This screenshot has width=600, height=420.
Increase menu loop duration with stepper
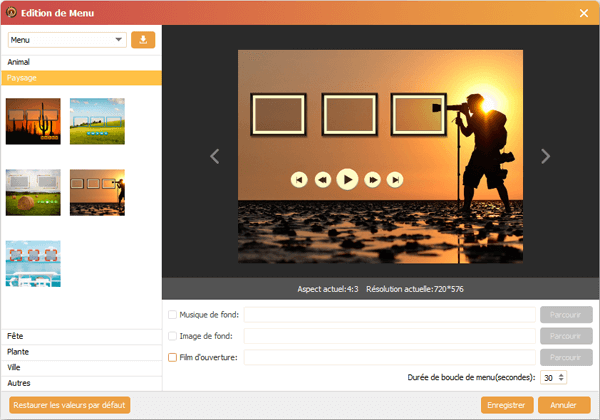[x=560, y=374]
